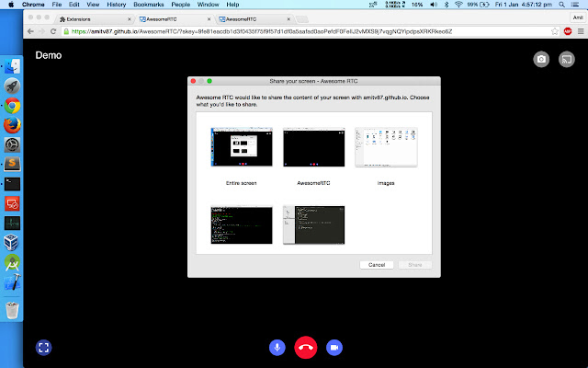This screenshot has height=368, width=588.
Task: Click the camera snapshot icon
Action: (541, 59)
